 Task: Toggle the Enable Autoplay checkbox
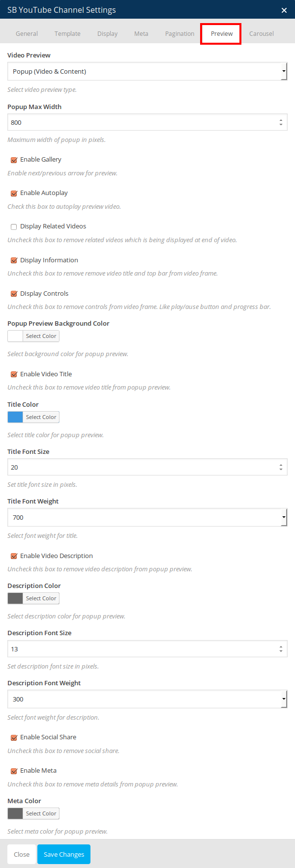coord(14,193)
